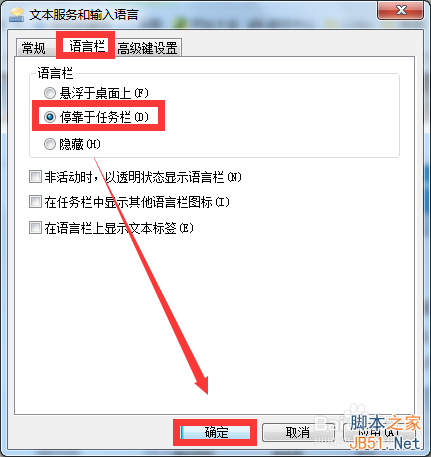The image size is (431, 457).
Task: Click the 取消 button
Action: tap(298, 432)
